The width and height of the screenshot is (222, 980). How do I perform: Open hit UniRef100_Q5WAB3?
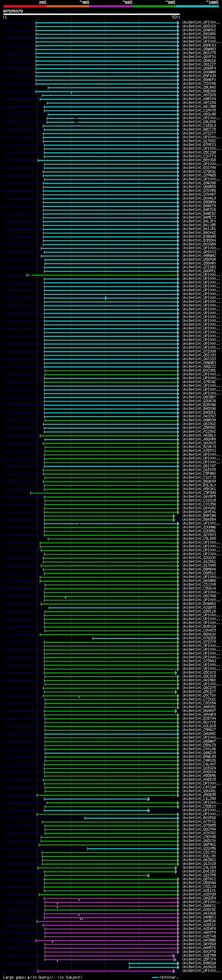199,49
